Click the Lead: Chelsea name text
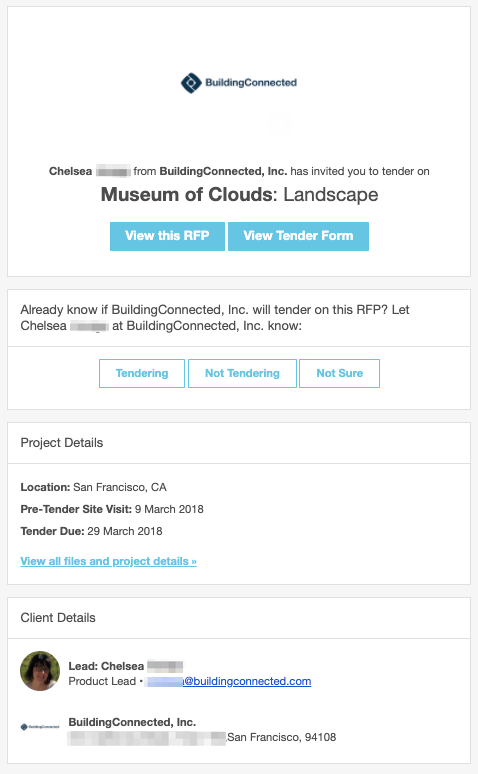 pos(106,666)
